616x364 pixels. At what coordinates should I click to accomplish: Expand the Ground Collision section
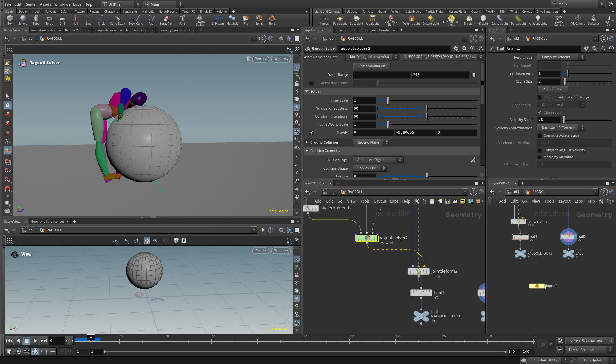point(307,142)
